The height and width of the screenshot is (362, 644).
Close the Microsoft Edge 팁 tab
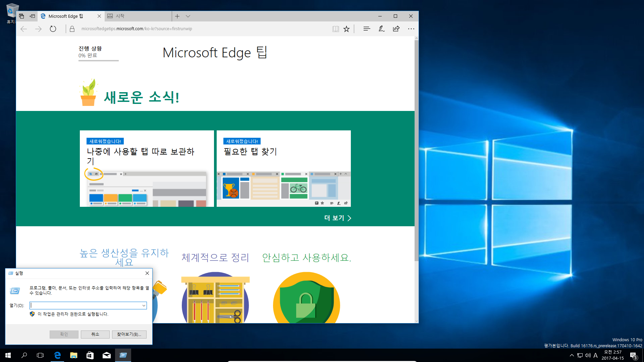99,16
